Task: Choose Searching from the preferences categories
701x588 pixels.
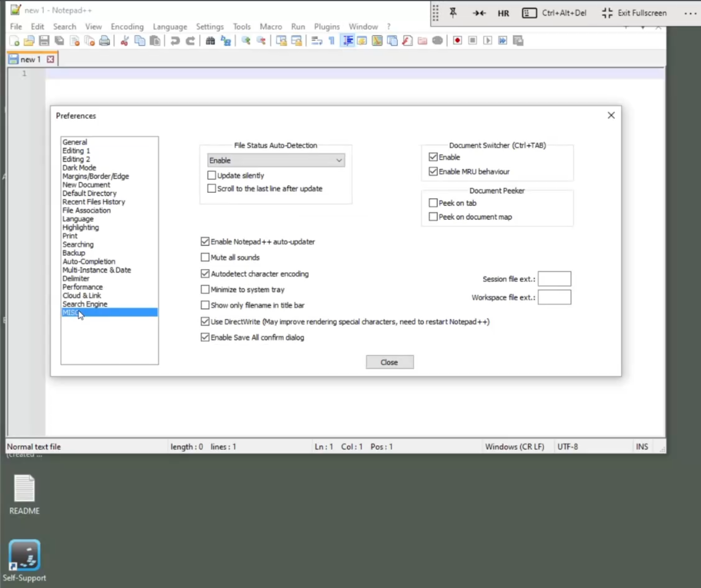Action: point(78,244)
